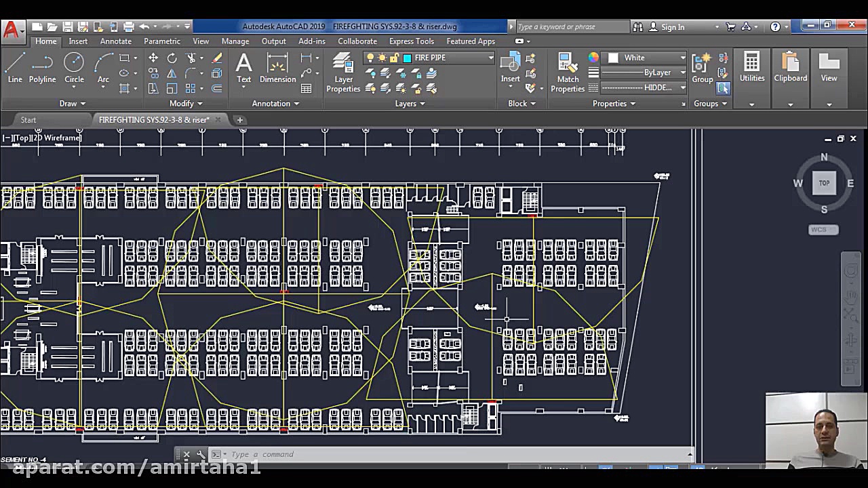The image size is (868, 488).
Task: Expand the Draw panel flyout
Action: pos(72,104)
